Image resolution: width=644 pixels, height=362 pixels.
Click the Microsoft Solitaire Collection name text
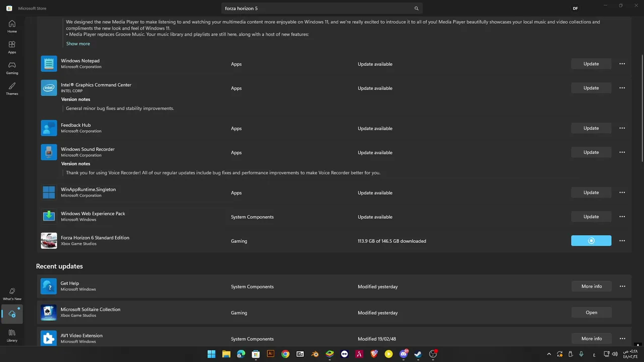click(x=91, y=310)
